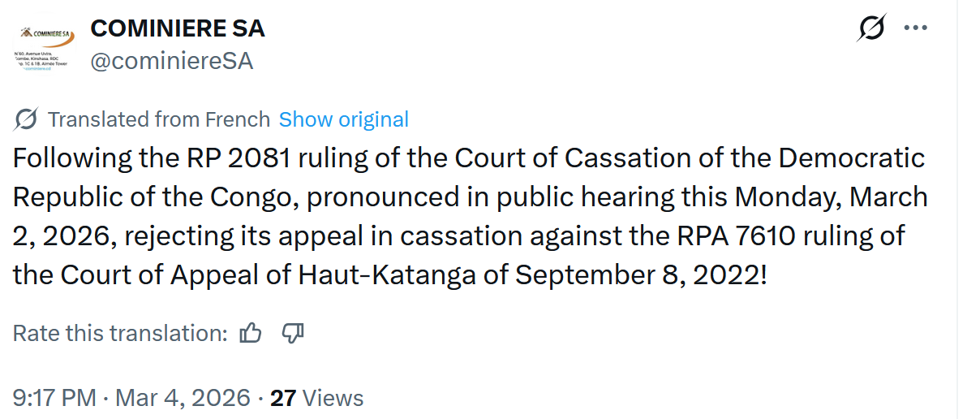Open the three-dot more options menu
This screenshot has width=980, height=419.
click(915, 28)
